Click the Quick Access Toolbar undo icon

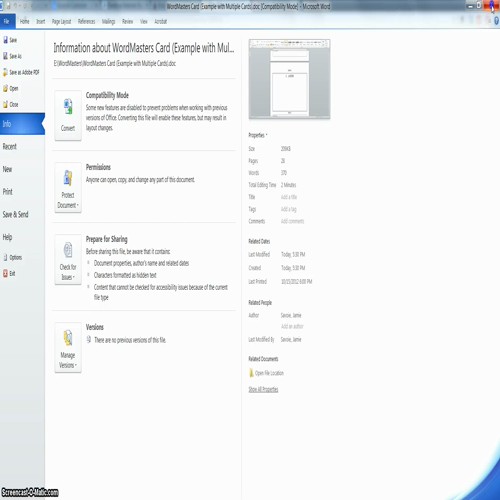point(16,6)
